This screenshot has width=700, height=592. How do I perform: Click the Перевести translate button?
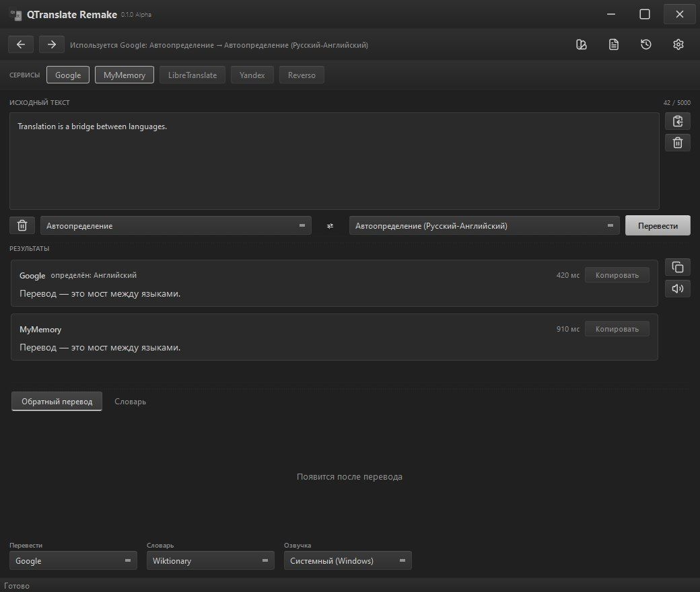coord(658,226)
